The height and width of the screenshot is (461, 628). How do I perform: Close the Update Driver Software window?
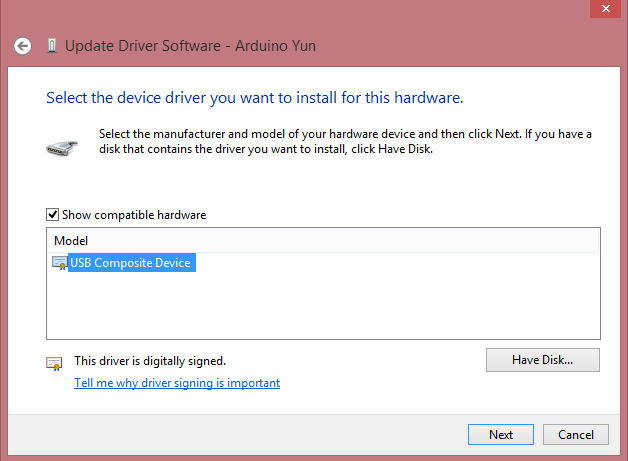[x=605, y=8]
